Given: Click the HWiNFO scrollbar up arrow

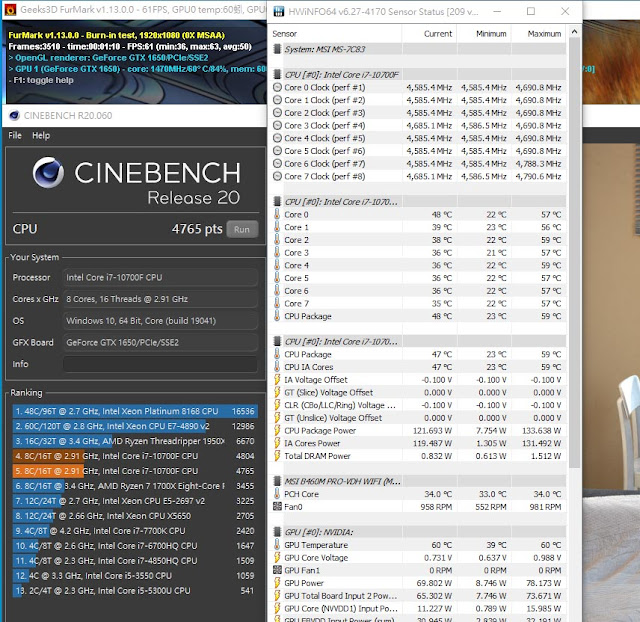Looking at the screenshot, I should 574,32.
